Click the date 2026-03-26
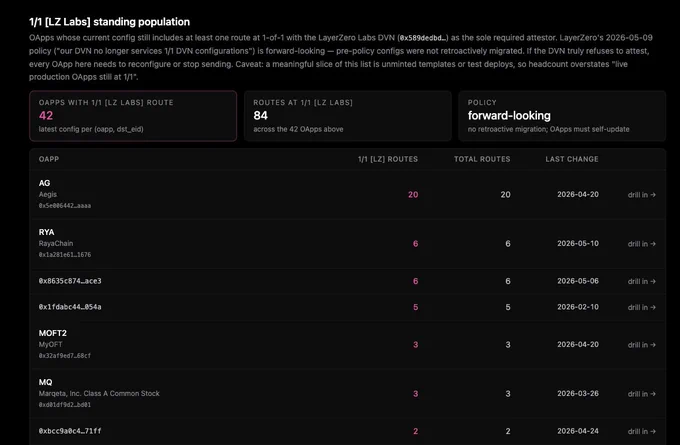680x445 pixels. coord(578,393)
